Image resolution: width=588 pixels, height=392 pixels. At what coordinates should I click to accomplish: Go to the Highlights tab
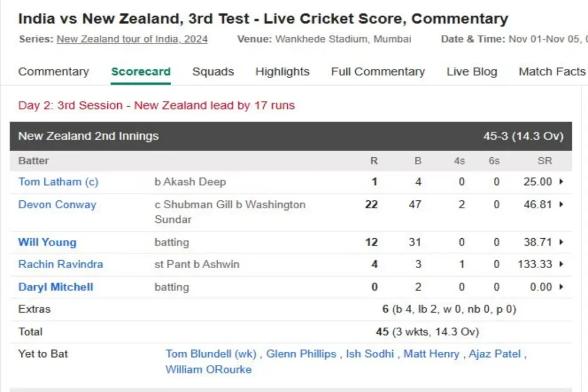pyautogui.click(x=283, y=72)
